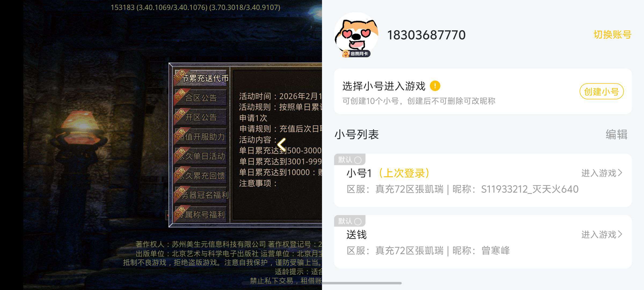Collapse panel with the white left chevron
Image resolution: width=644 pixels, height=290 pixels.
(x=281, y=144)
